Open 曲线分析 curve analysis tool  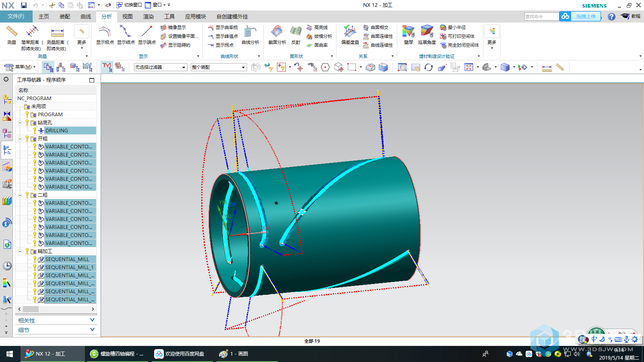click(250, 35)
